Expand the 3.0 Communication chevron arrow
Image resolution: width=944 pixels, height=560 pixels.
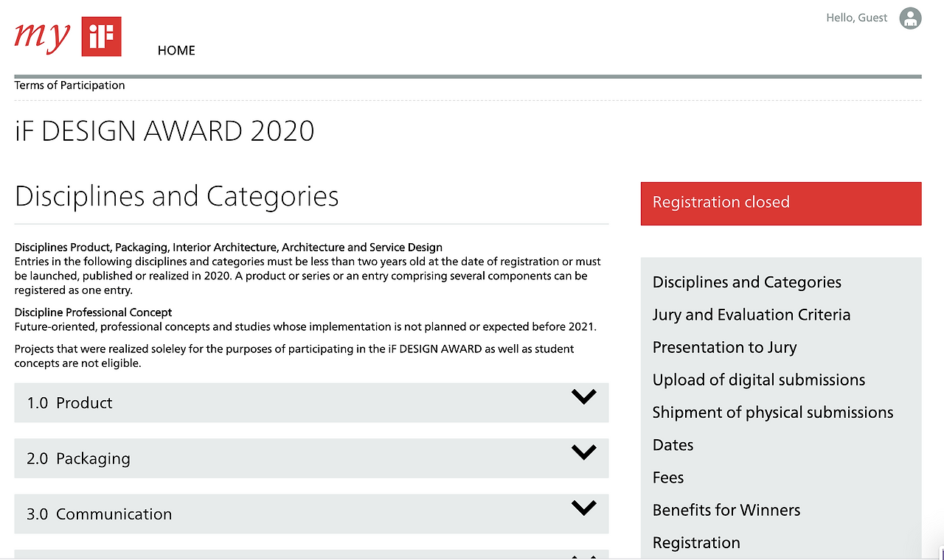point(583,508)
